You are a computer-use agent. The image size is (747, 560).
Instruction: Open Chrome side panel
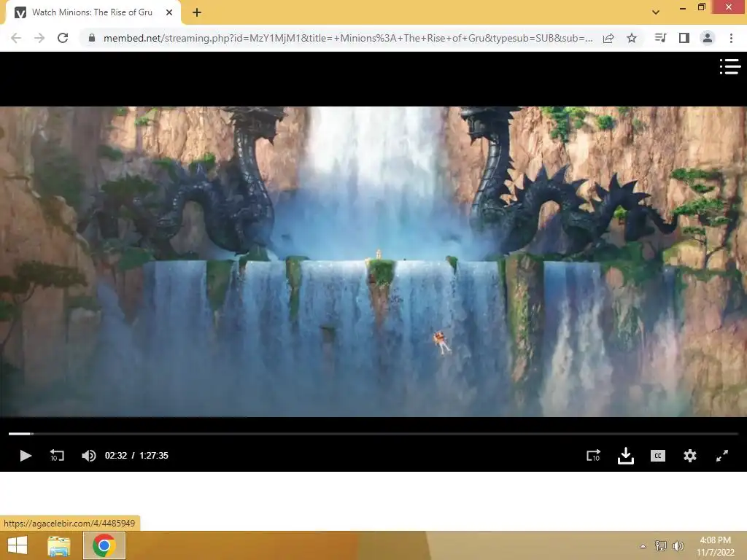[x=684, y=38]
